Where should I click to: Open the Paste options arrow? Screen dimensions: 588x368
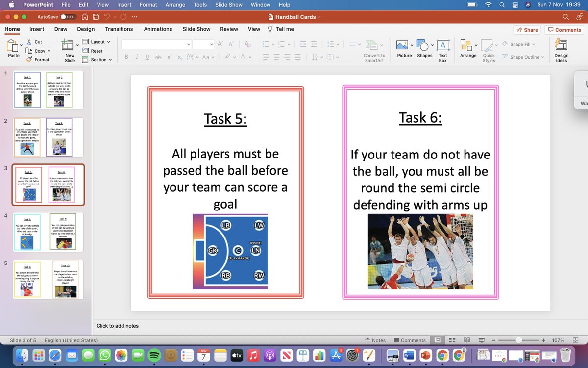(x=21, y=46)
